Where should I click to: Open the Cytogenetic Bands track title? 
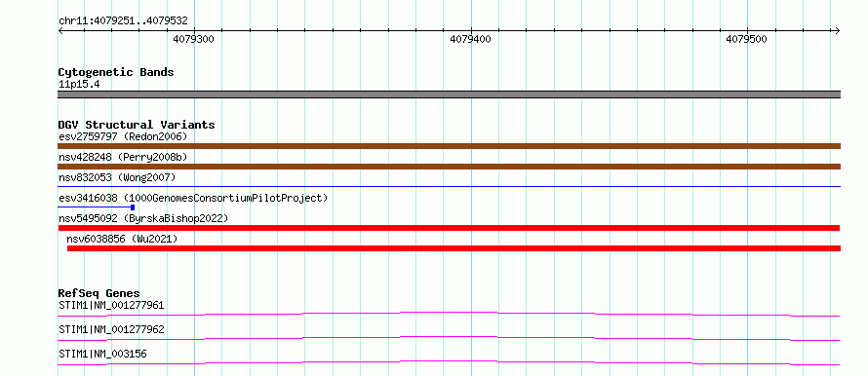tap(116, 72)
